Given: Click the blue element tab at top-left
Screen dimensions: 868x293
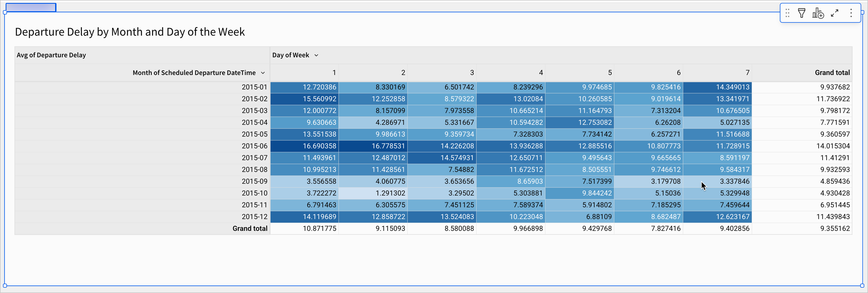Looking at the screenshot, I should point(31,7).
